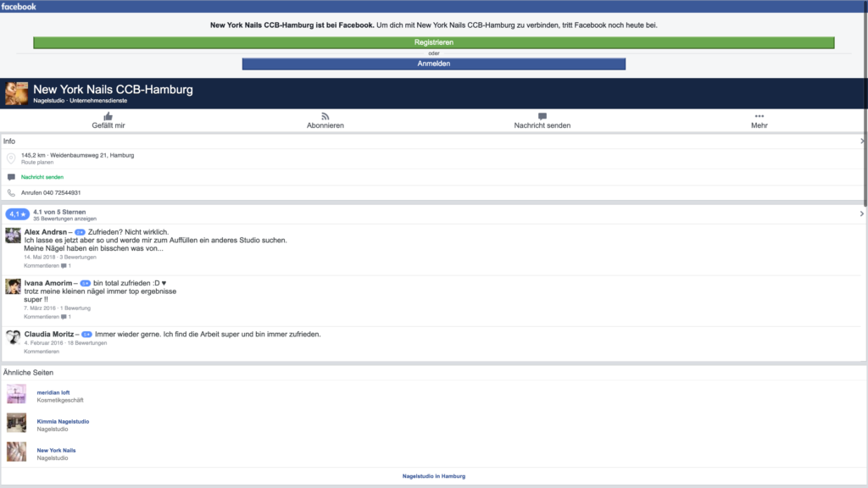Click the comment bubble under Alex Andrsn's review
The image size is (868, 488).
tap(64, 266)
